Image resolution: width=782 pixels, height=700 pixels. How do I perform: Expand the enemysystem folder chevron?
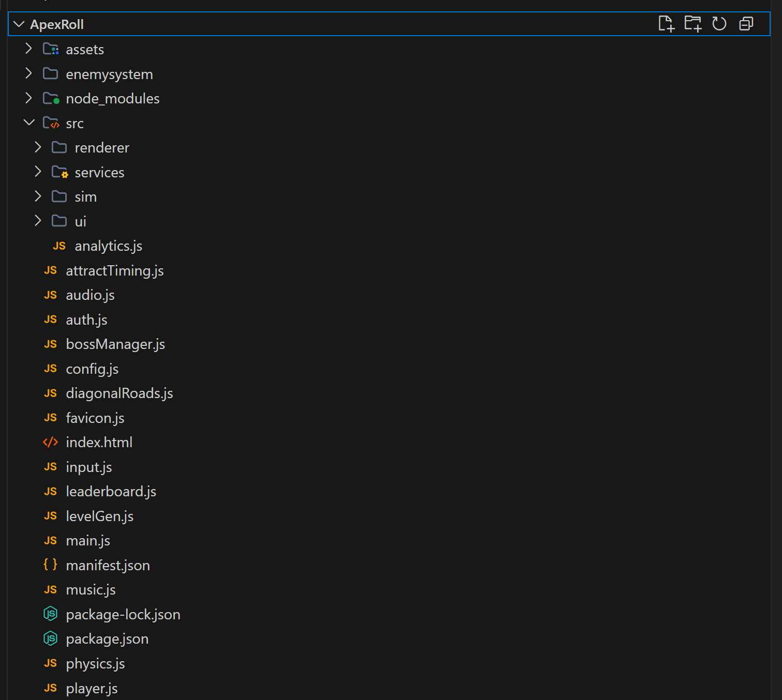click(29, 73)
